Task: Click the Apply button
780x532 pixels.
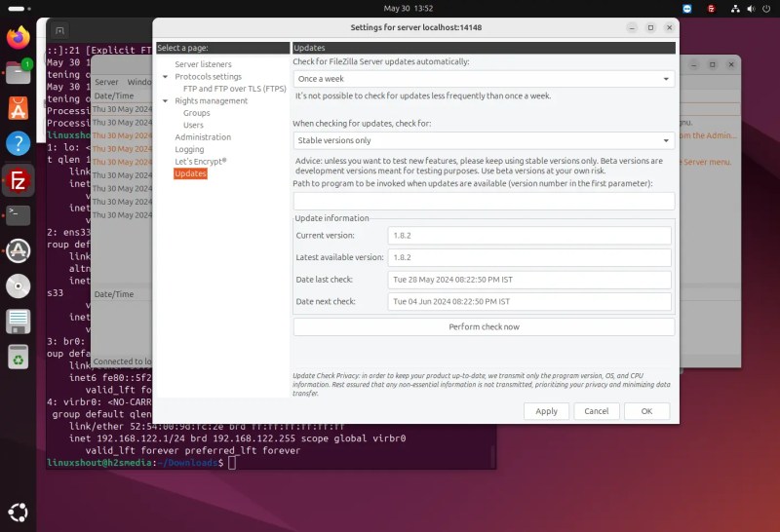Action: click(x=546, y=411)
